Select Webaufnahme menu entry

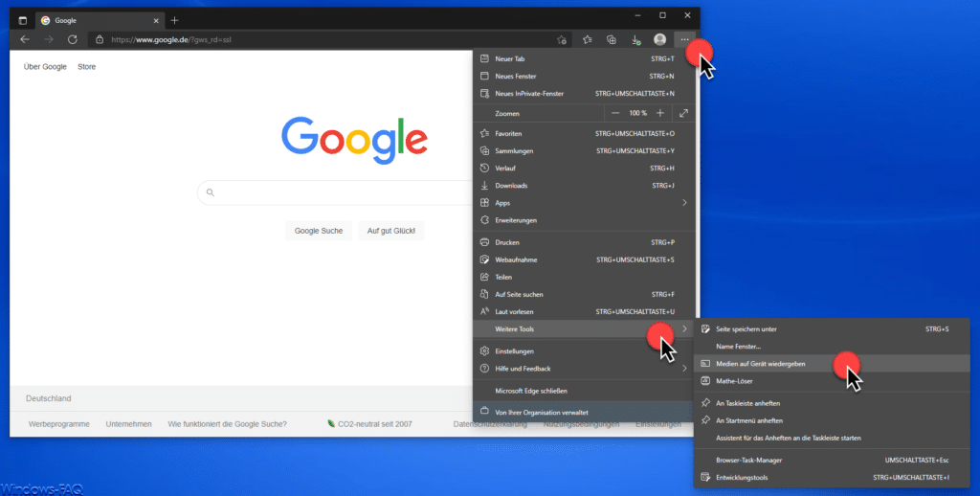(x=584, y=260)
